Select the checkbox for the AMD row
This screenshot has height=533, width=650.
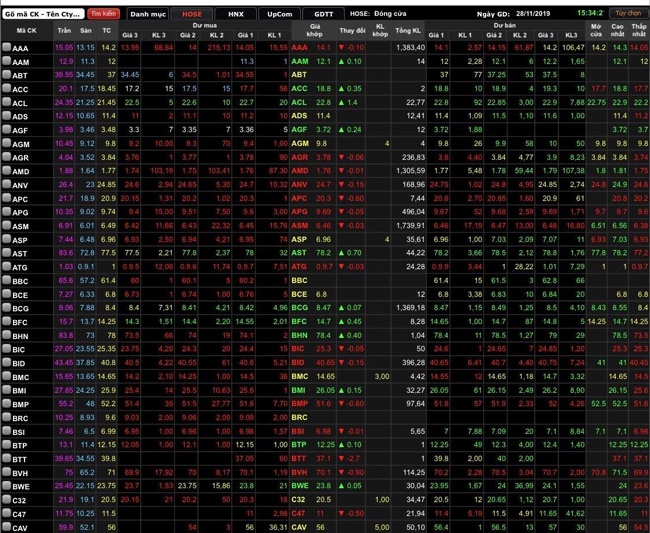6,171
